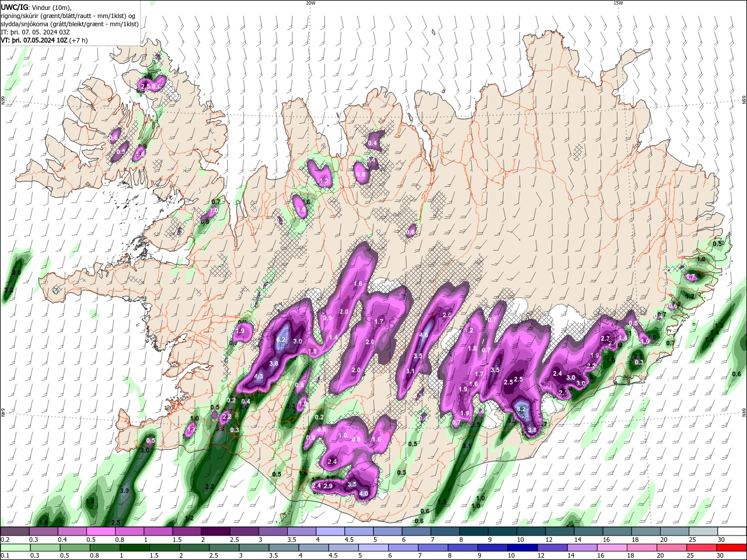
Task: Click the '20W' longitude label
Action: (310, 3)
